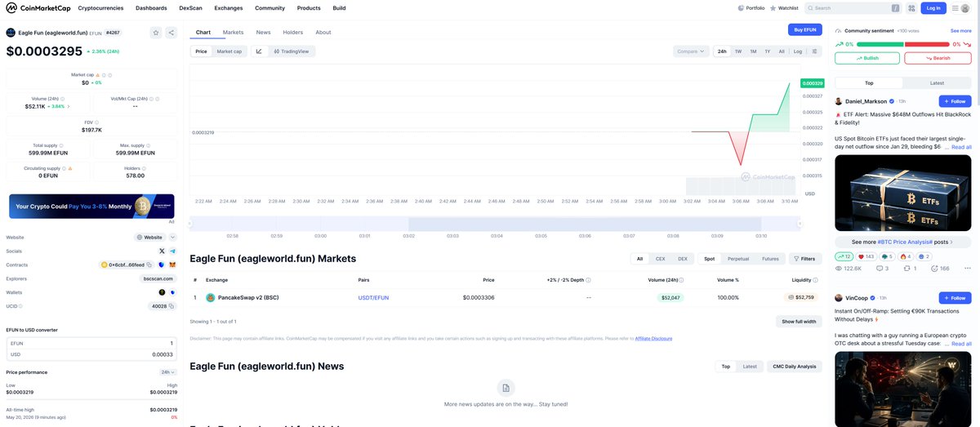Screen dimensions: 980x427
Task: Open comments on Daniel_Markson post
Action: pos(882,268)
